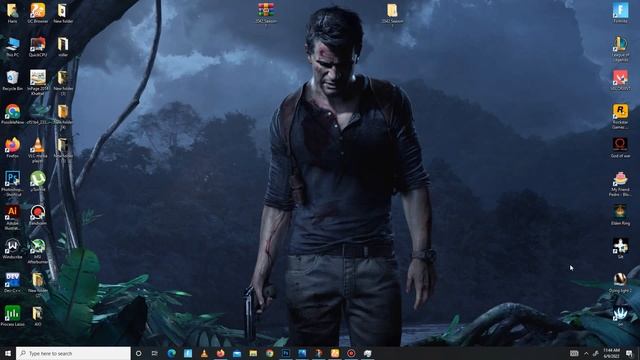640x360 pixels.
Task: Click the 'Type here to search' box
Action: pos(73,353)
